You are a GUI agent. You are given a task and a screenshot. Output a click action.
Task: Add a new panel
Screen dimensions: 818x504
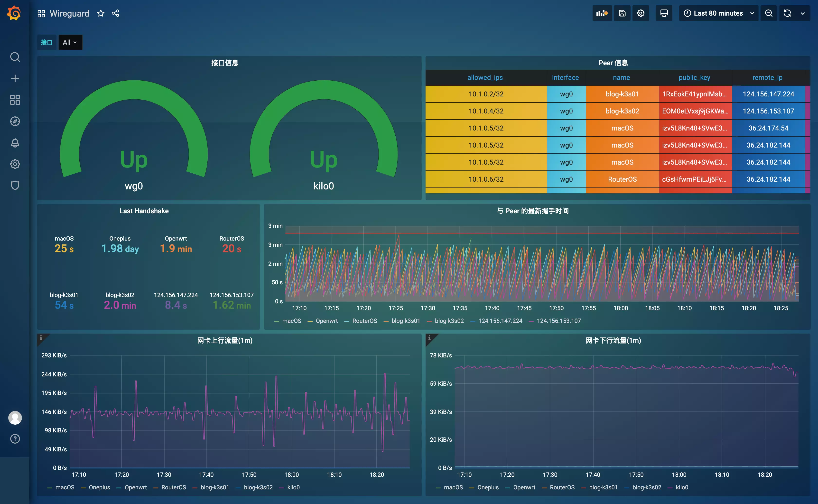602,13
